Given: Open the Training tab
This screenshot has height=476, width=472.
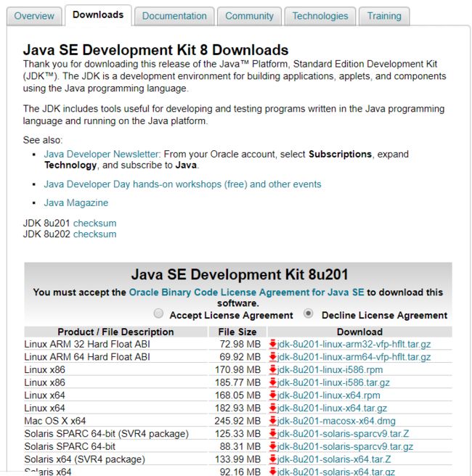Looking at the screenshot, I should 384,16.
